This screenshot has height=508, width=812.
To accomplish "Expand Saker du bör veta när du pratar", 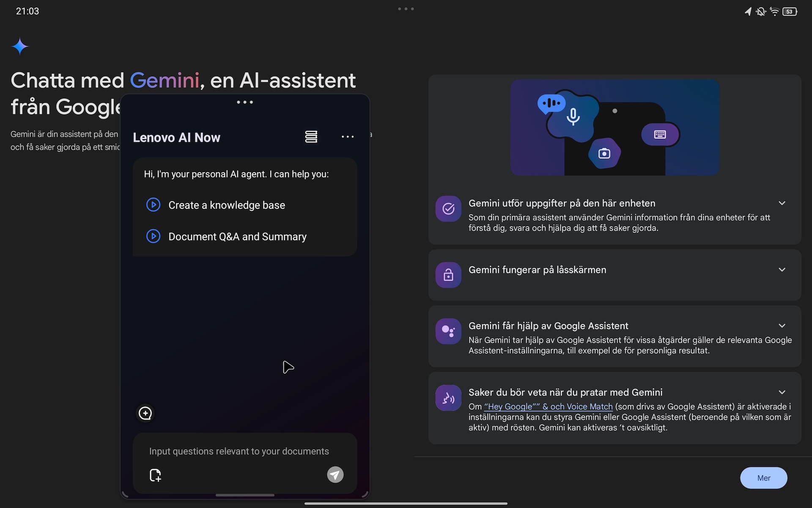I will pyautogui.click(x=782, y=392).
